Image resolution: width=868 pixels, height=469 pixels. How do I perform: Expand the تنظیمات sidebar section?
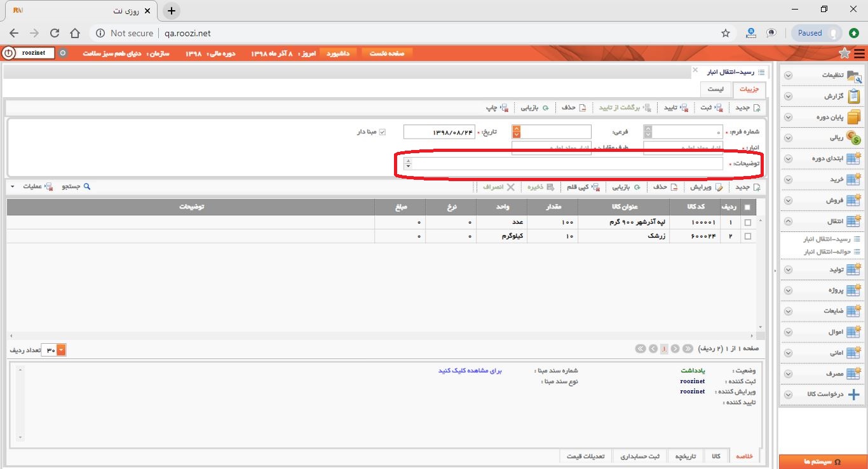point(789,76)
